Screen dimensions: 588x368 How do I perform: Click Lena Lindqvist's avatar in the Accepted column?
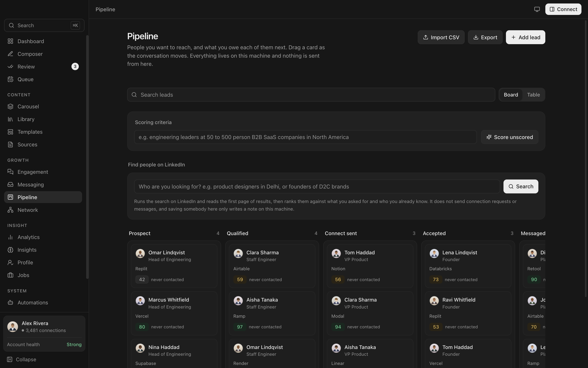(434, 253)
